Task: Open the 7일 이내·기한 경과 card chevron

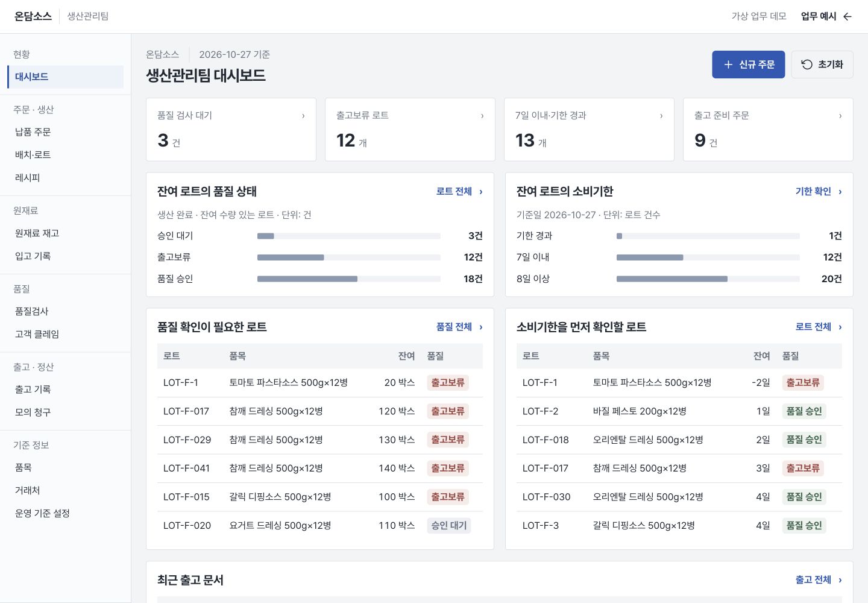Action: click(661, 116)
